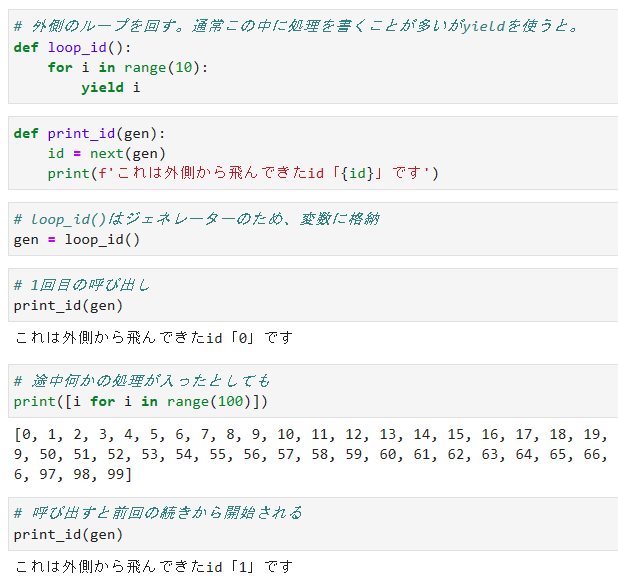The image size is (618, 585).
Task: Click the comment about ジェネレーターのため、変数に格納
Action: click(196, 219)
